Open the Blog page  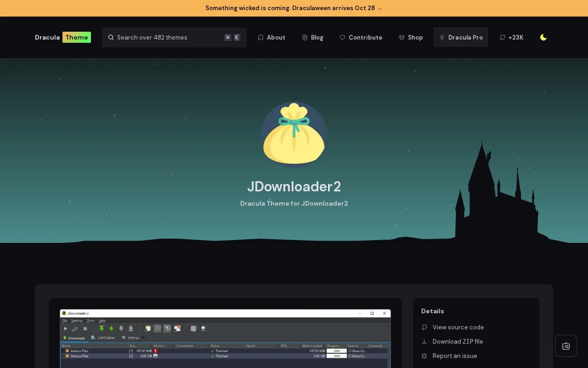point(312,37)
